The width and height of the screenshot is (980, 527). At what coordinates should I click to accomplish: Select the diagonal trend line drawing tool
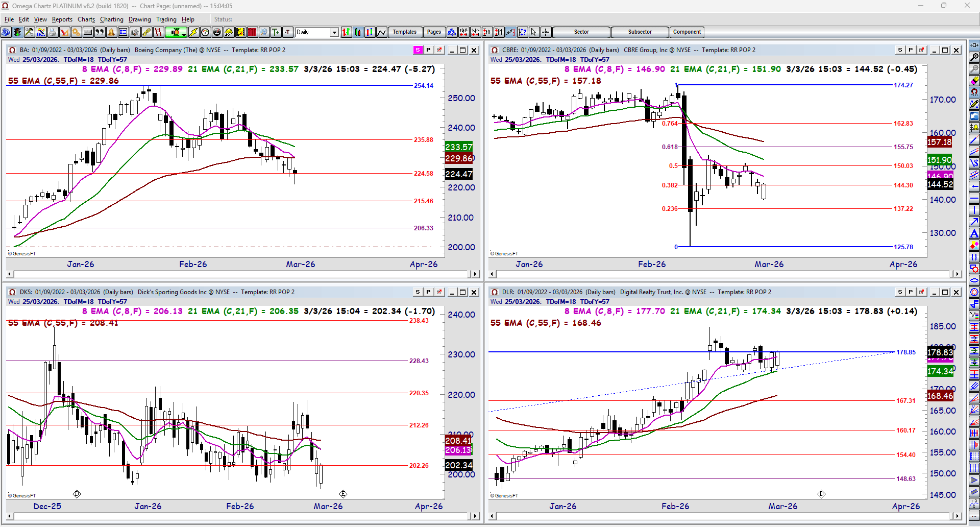pos(974,139)
